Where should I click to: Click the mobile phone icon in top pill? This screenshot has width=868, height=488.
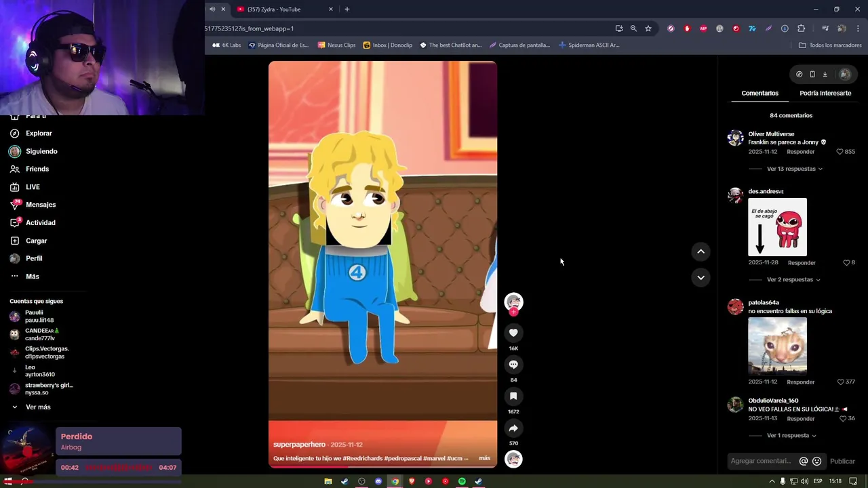pyautogui.click(x=812, y=75)
